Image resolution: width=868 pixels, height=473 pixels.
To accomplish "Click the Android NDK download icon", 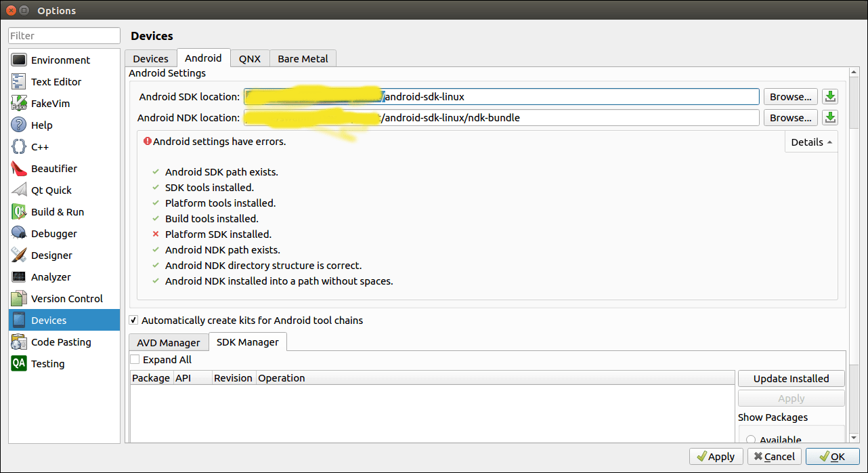I will pyautogui.click(x=830, y=118).
